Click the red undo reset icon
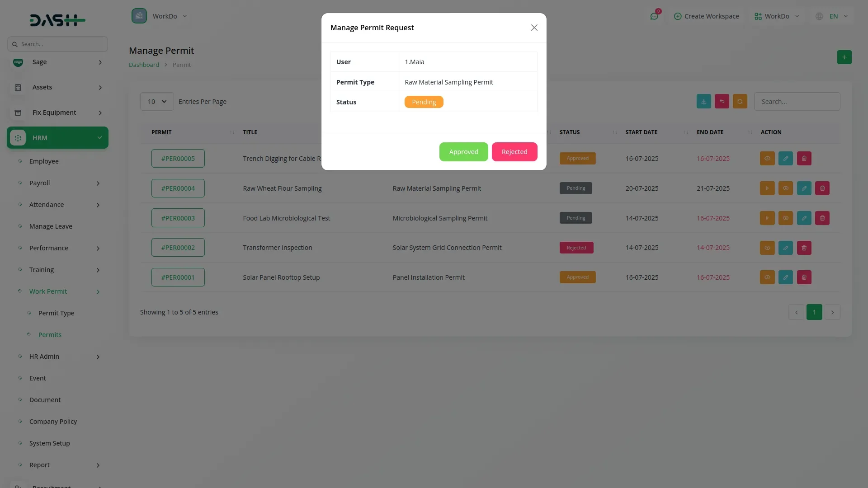The image size is (868, 488). click(x=722, y=102)
